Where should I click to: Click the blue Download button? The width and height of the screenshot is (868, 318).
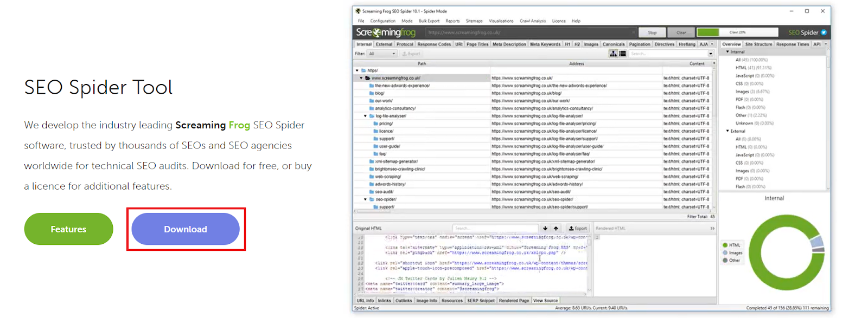point(186,229)
